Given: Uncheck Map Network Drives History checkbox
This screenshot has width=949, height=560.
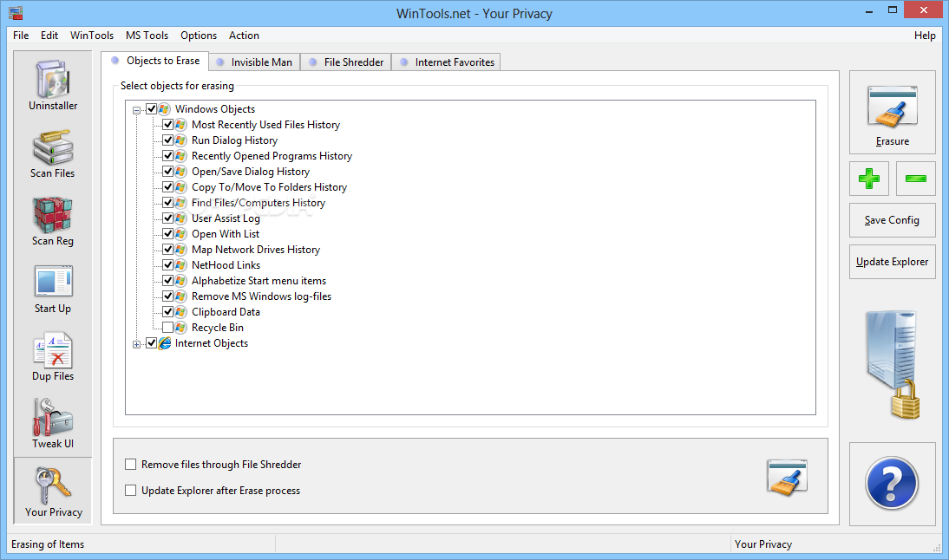Looking at the screenshot, I should pos(167,249).
